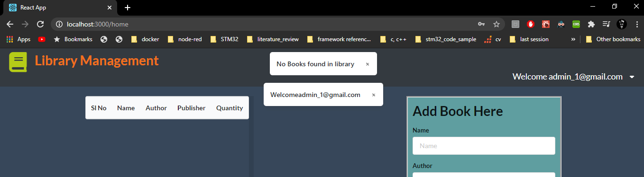Click the Sl No column header
The width and height of the screenshot is (644, 177).
coord(99,108)
